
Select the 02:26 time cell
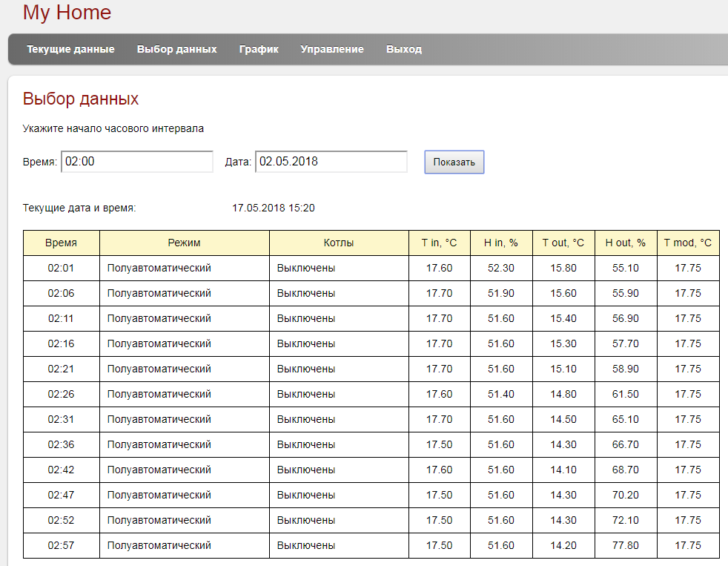[61, 394]
